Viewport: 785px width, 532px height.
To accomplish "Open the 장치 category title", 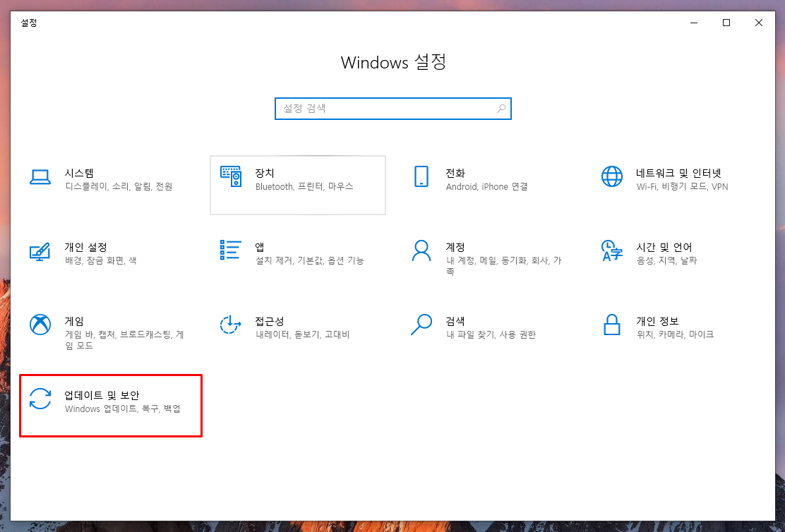I will pos(265,173).
